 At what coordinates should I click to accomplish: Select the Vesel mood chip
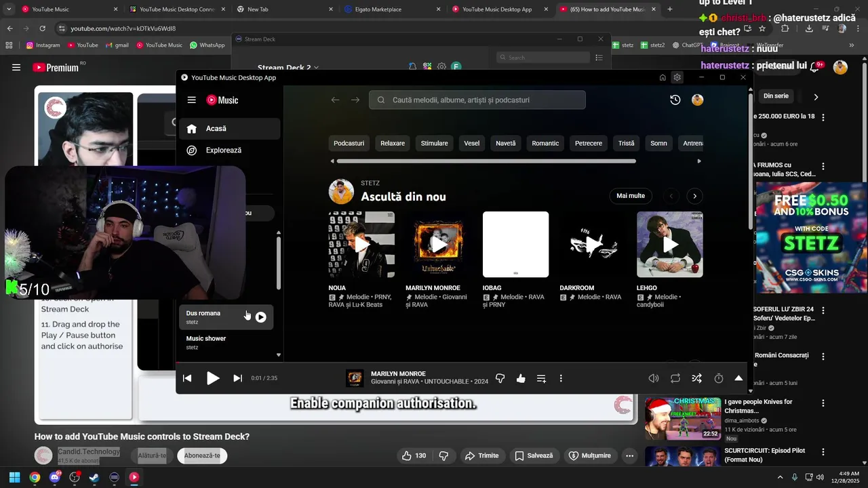(x=472, y=143)
